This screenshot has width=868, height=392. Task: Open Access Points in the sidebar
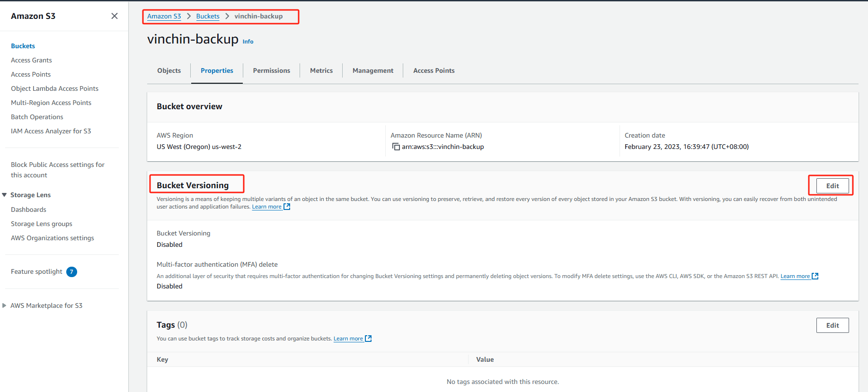click(31, 74)
